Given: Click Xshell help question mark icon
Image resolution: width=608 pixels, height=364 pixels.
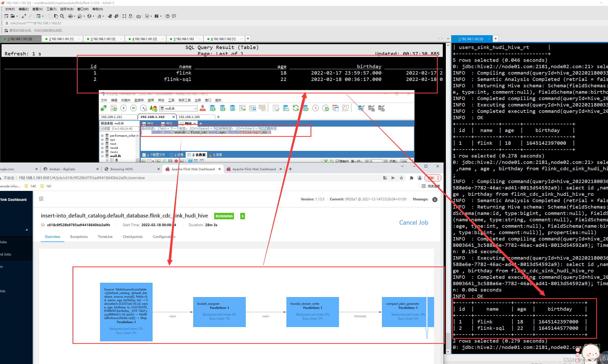Looking at the screenshot, I should pyautogui.click(x=168, y=16).
